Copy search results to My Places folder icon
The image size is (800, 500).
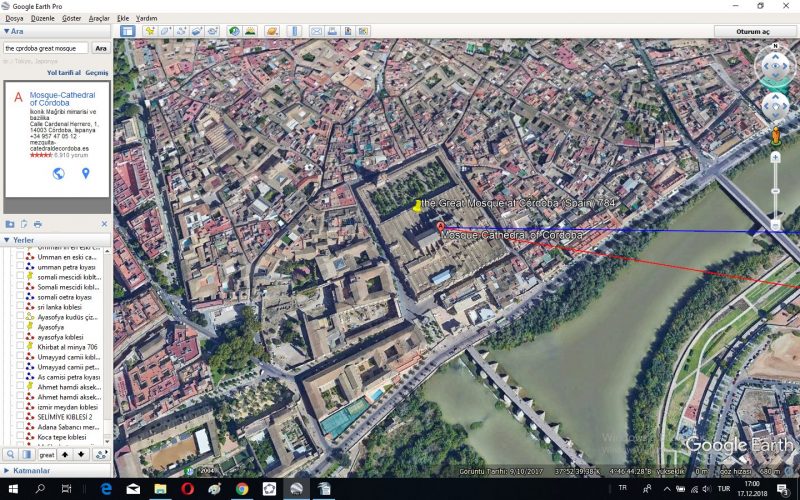click(x=10, y=224)
